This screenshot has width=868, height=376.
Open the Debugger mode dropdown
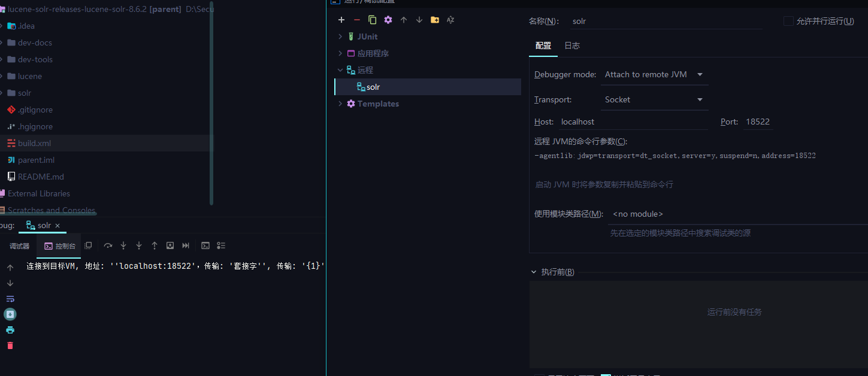(x=654, y=75)
